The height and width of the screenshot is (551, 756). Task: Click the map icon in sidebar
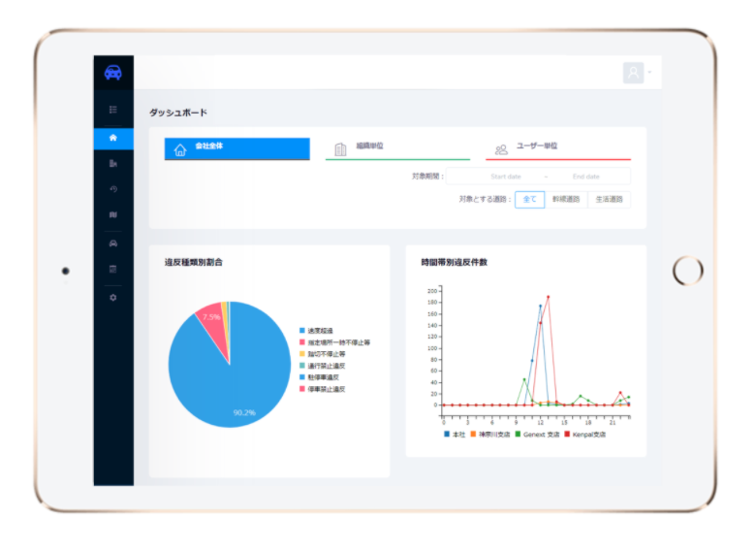pyautogui.click(x=113, y=214)
